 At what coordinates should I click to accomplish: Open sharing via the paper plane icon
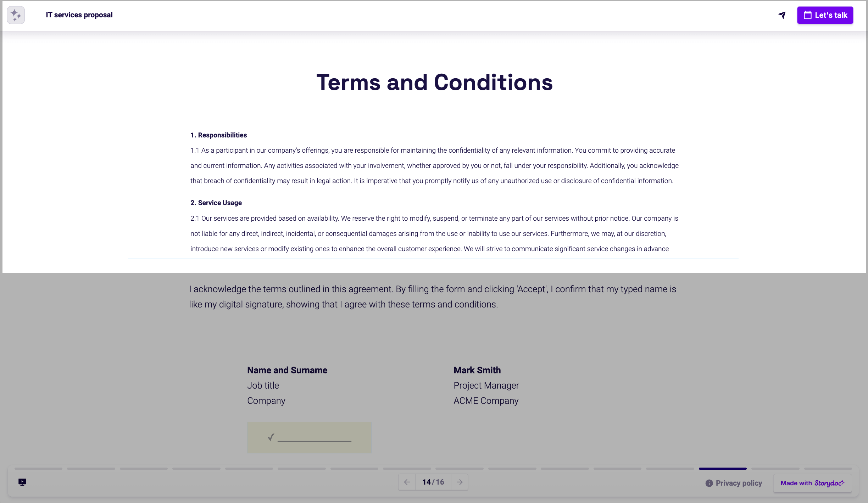[782, 15]
